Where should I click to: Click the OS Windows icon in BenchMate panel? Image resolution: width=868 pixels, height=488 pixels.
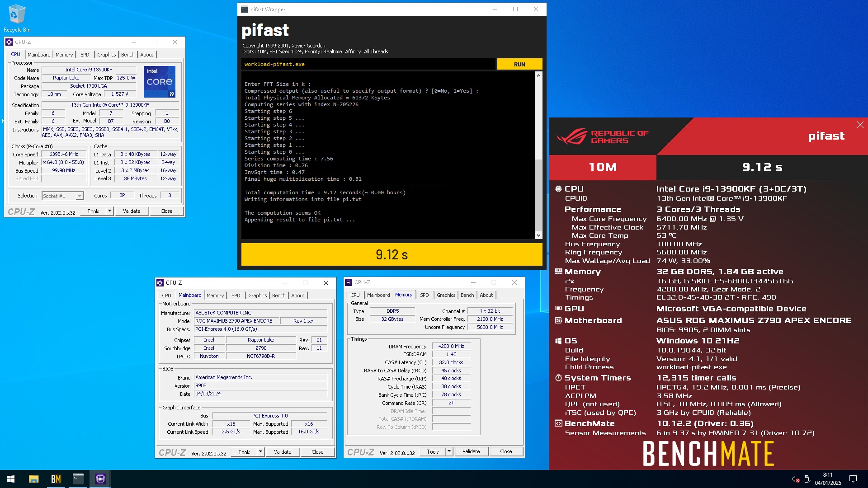coord(558,341)
